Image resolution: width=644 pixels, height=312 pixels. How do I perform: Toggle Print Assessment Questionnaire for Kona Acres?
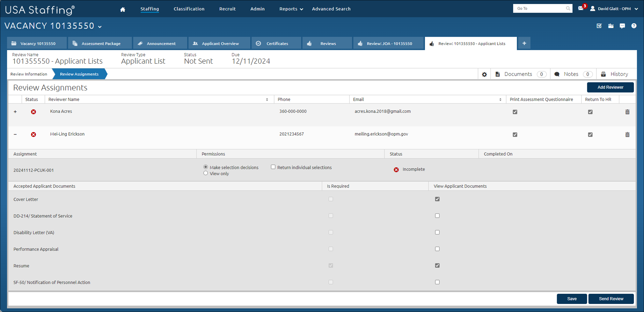click(x=515, y=112)
